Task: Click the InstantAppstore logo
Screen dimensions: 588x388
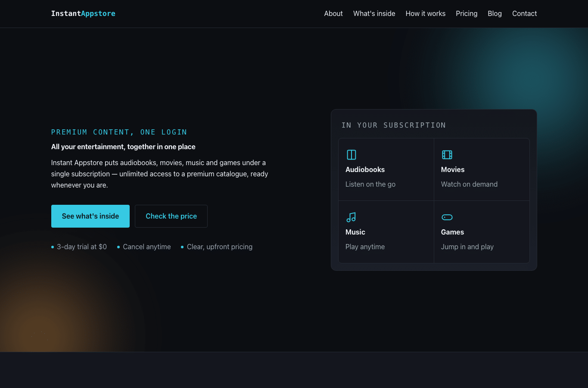Action: point(83,13)
